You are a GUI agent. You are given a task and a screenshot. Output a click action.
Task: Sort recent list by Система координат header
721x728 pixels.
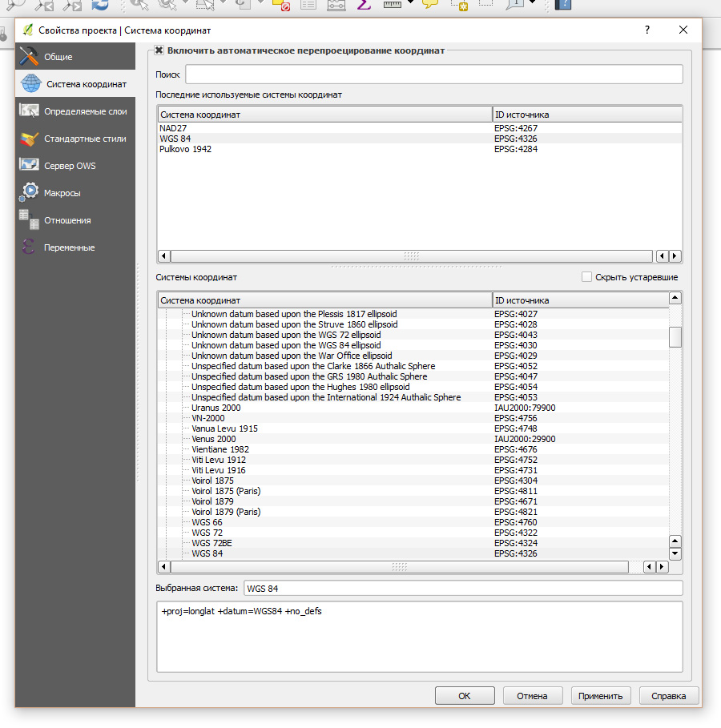pos(324,115)
